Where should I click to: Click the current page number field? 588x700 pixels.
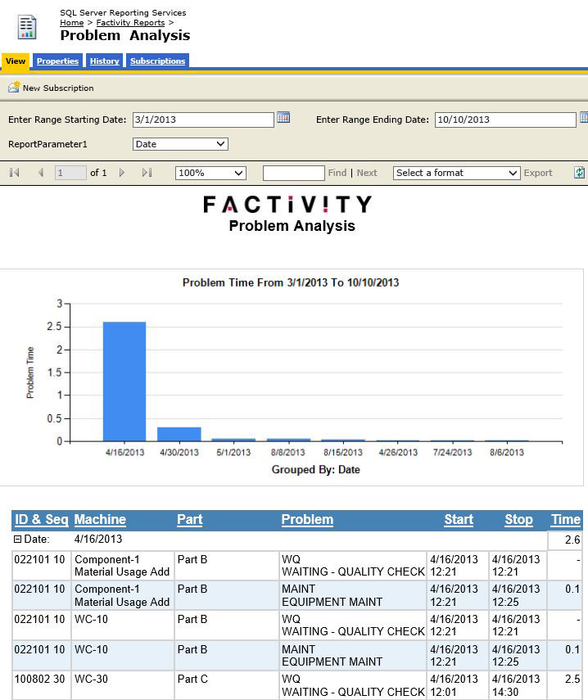tap(70, 173)
